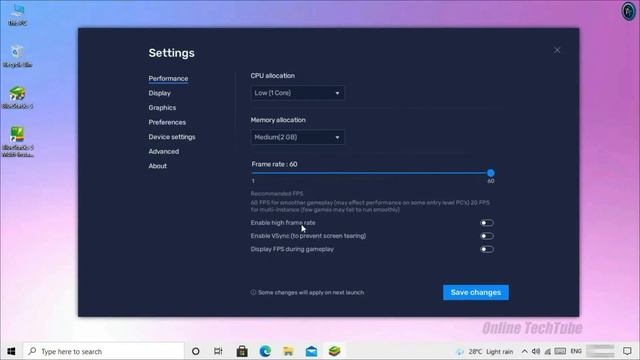Select the BlueStacks desktop shortcut
Screen dimensions: 640x360
coord(17,98)
